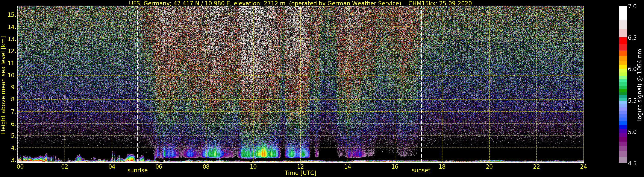644x177 pixels.
Task: Click the 'Time [UTC]' axis label
Action: (x=300, y=173)
